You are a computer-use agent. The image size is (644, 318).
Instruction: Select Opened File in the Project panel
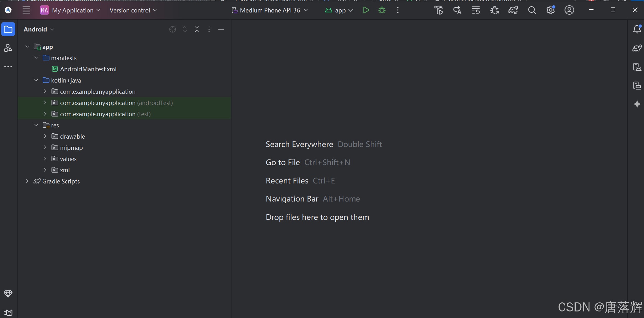click(173, 29)
